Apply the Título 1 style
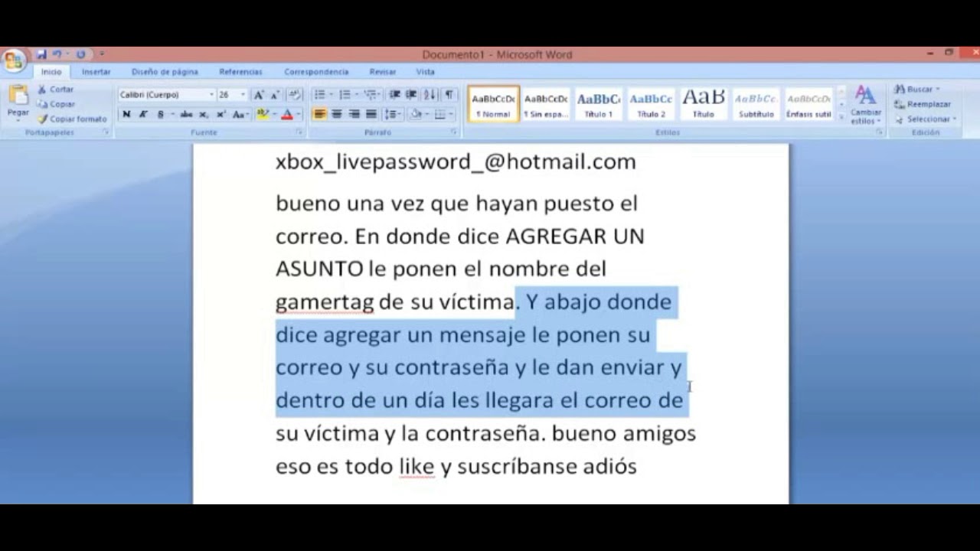980x551 pixels. pos(599,104)
